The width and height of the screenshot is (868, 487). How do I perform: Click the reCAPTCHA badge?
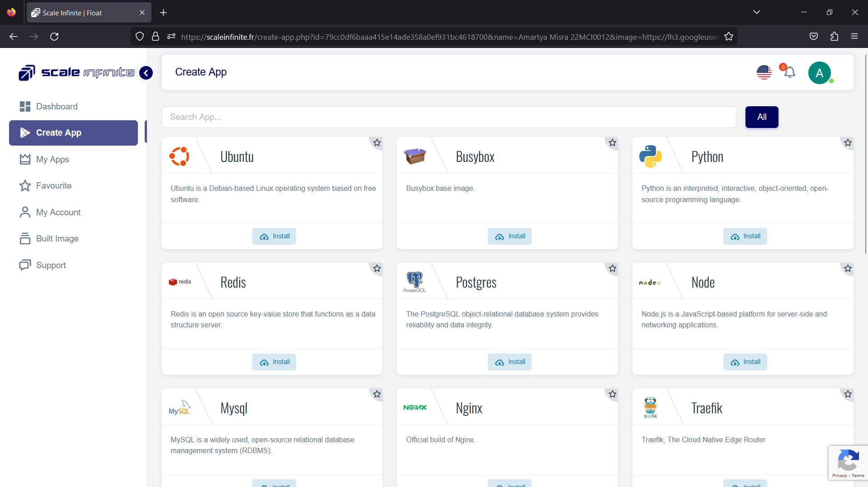pos(848,463)
